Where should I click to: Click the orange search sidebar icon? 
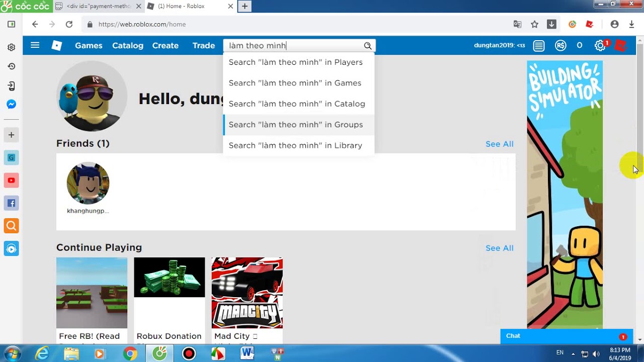[11, 226]
